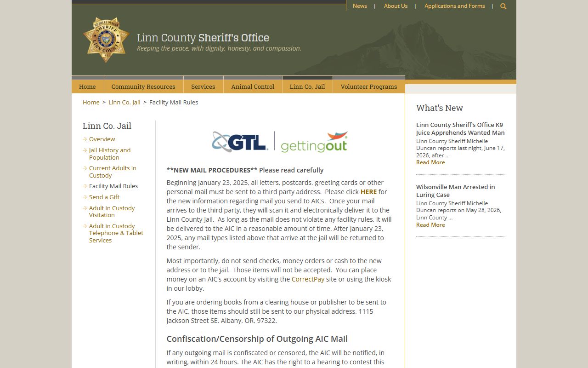
Task: Click the Linn County Sheriff star badge logo
Action: coord(106,40)
